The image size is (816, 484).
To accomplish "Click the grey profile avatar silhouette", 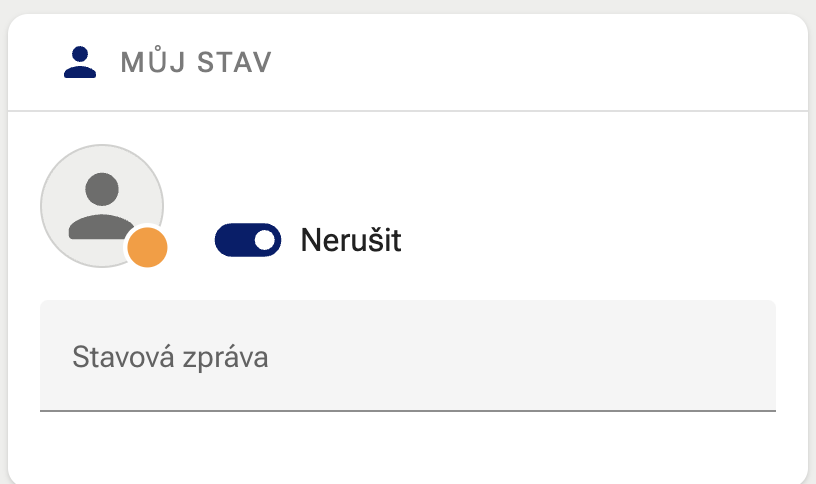I will pos(102,206).
